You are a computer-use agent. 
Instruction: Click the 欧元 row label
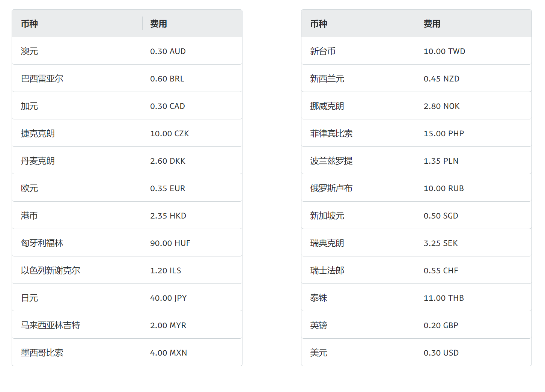pyautogui.click(x=29, y=188)
